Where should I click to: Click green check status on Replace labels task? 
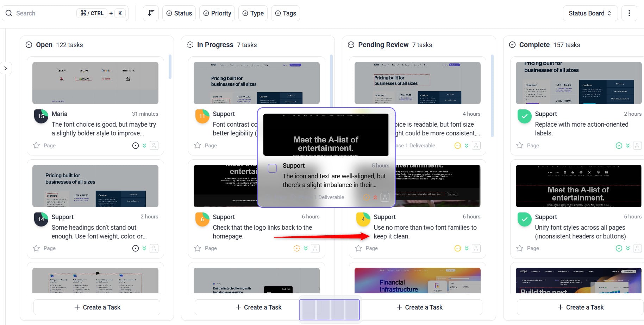point(619,146)
